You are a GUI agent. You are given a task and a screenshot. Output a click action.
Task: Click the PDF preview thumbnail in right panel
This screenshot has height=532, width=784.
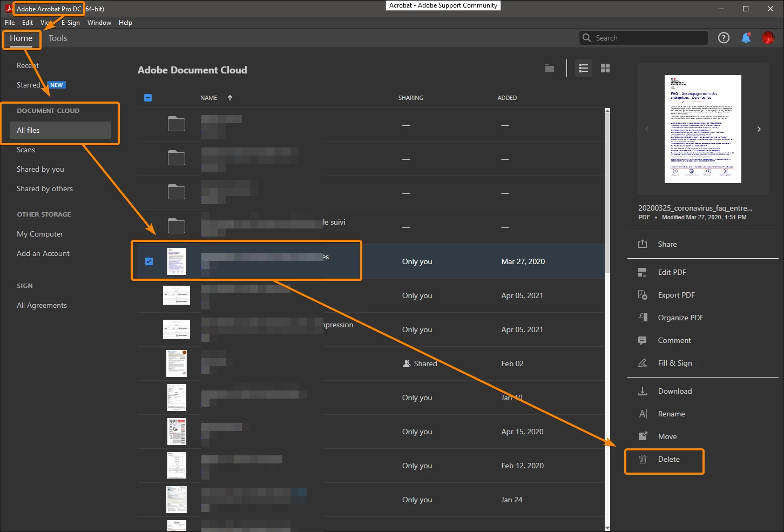click(703, 129)
